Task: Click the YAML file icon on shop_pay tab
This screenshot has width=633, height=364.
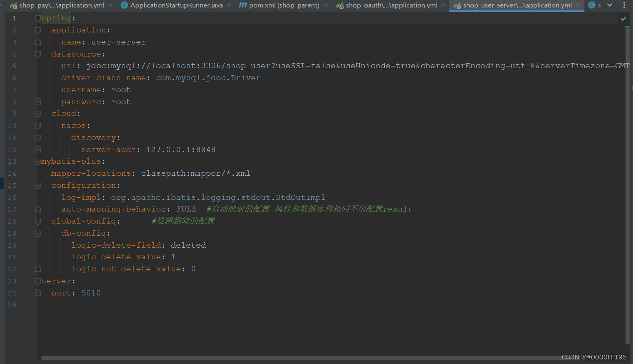Action: tap(12, 5)
